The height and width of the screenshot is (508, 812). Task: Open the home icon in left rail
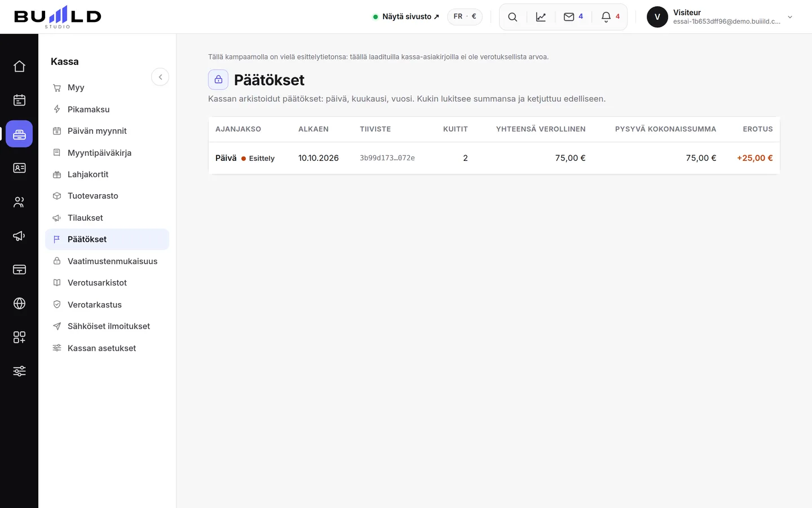click(19, 66)
